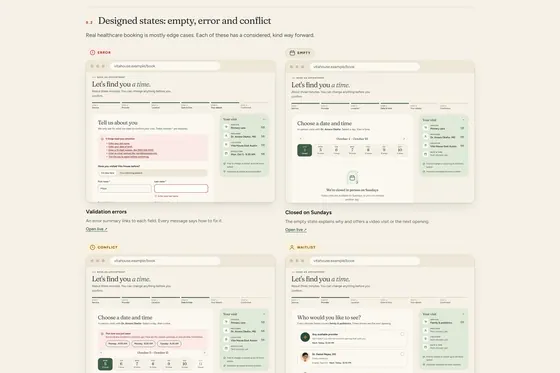Screen dimensions: 560x373
Task: Click the Empty tag calendar icon
Action: click(292, 53)
